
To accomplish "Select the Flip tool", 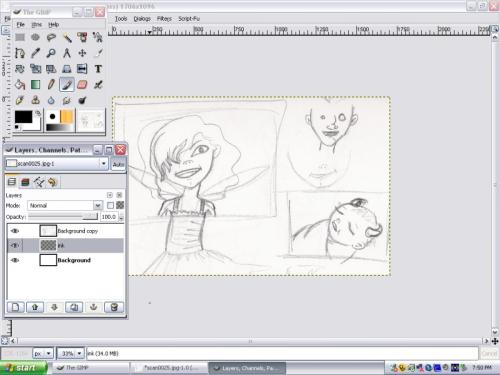I will [82, 69].
